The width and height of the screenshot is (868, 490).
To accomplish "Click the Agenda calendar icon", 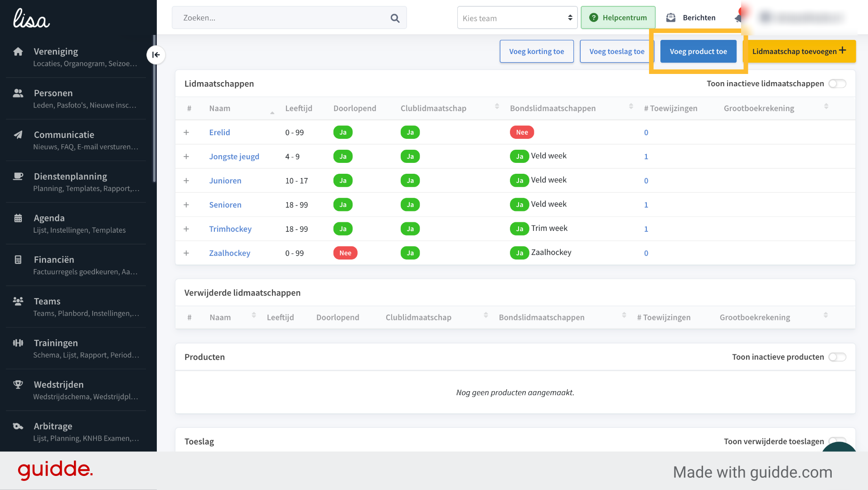I will click(18, 218).
